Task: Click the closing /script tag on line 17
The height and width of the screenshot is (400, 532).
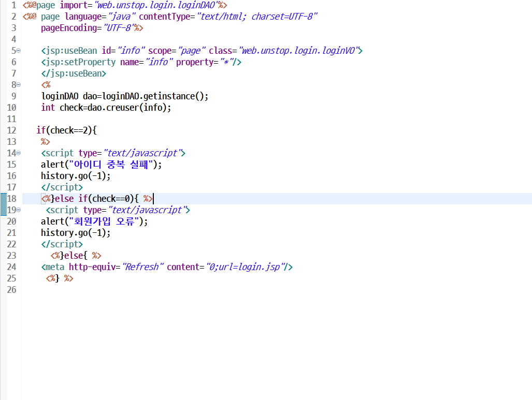Action: [x=62, y=187]
